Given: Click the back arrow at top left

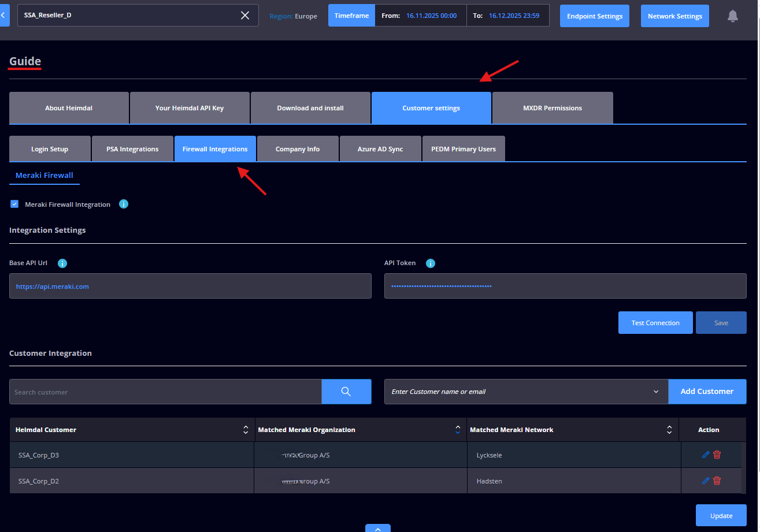Looking at the screenshot, I should tap(4, 15).
